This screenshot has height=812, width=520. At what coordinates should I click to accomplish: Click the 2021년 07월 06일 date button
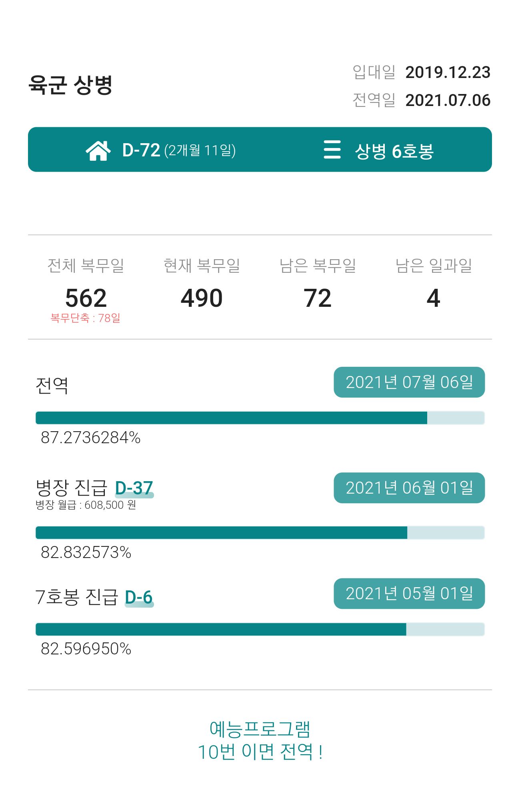(x=409, y=382)
